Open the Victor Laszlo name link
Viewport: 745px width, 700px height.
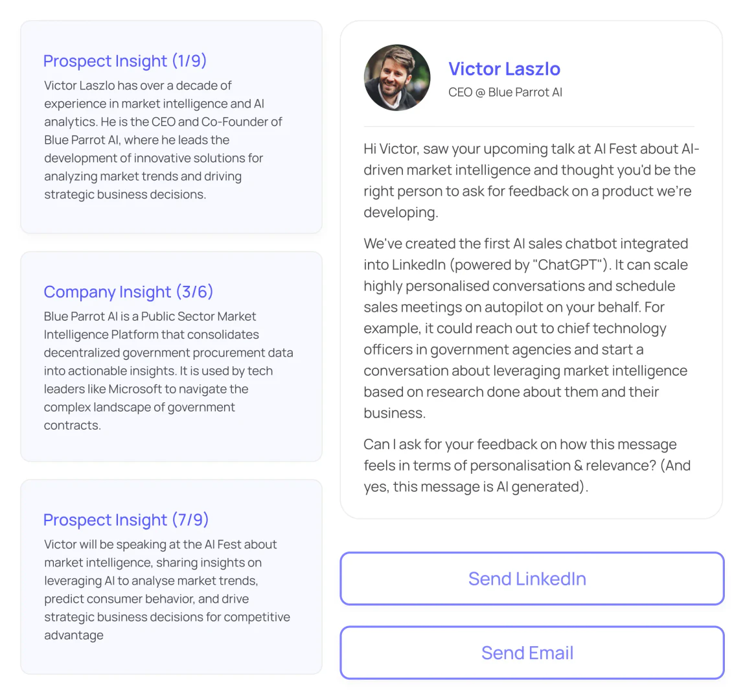(x=504, y=69)
